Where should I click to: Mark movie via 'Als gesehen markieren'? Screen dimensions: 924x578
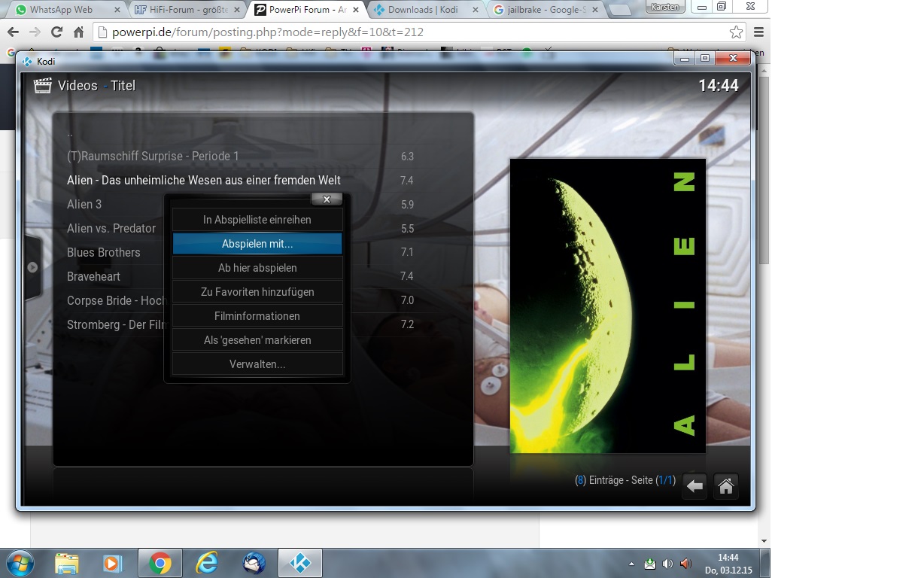257,340
